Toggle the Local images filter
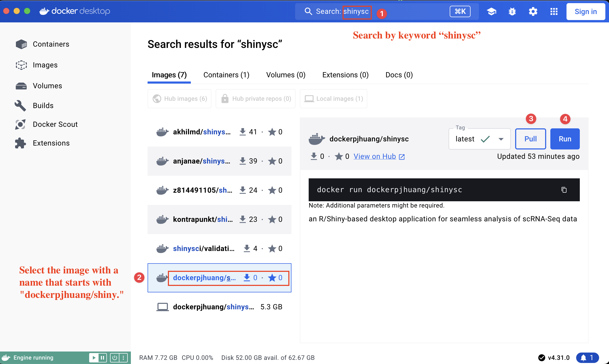The width and height of the screenshot is (609, 364). click(x=333, y=99)
